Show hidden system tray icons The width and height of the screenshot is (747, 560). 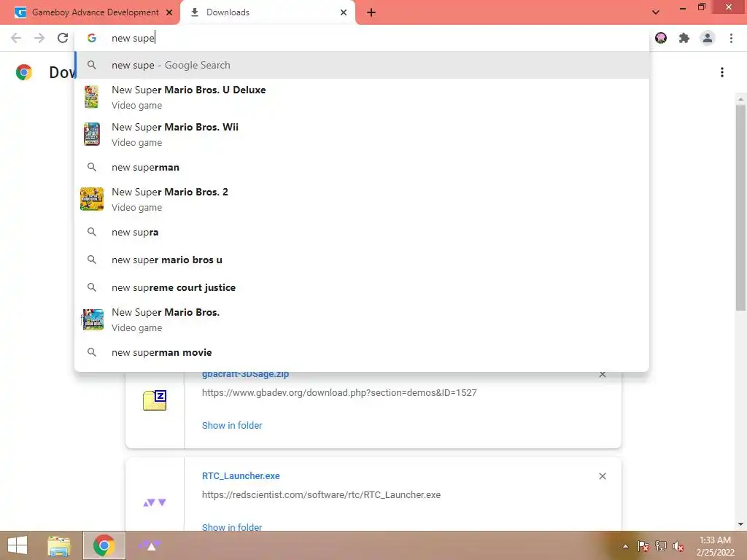(x=625, y=546)
